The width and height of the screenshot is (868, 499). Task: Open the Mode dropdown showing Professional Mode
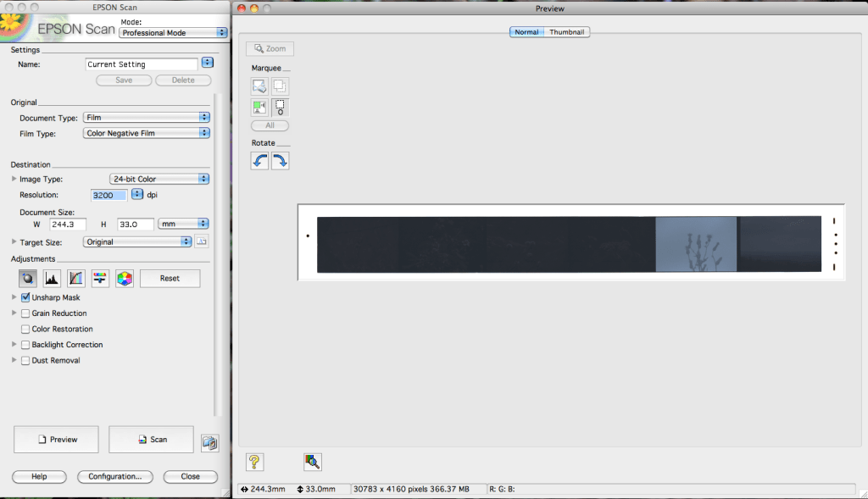click(173, 33)
